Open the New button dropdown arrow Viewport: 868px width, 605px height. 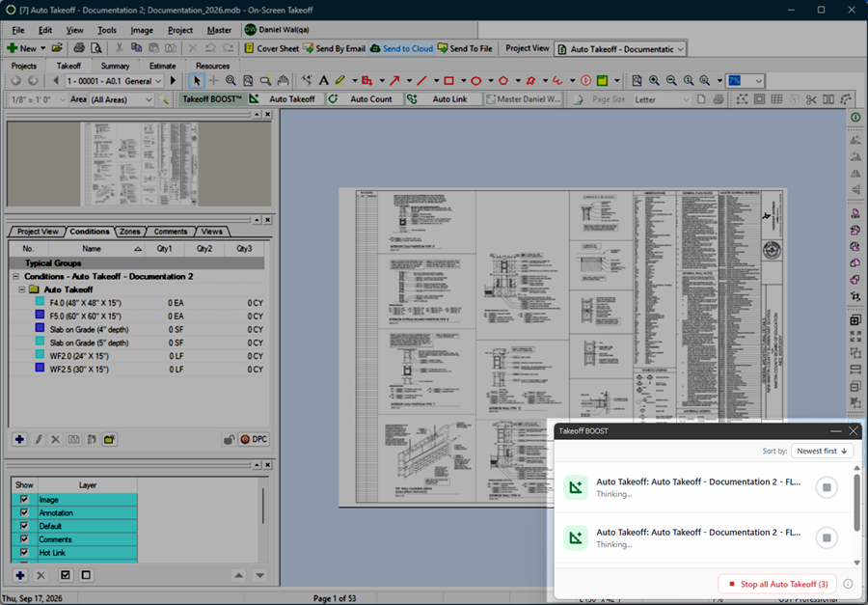click(x=43, y=48)
